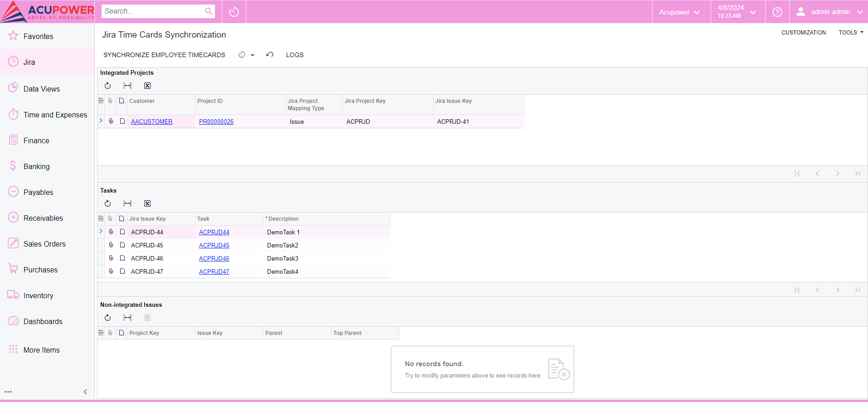
Task: Sort by Jira Project Key column header
Action: [x=388, y=105]
